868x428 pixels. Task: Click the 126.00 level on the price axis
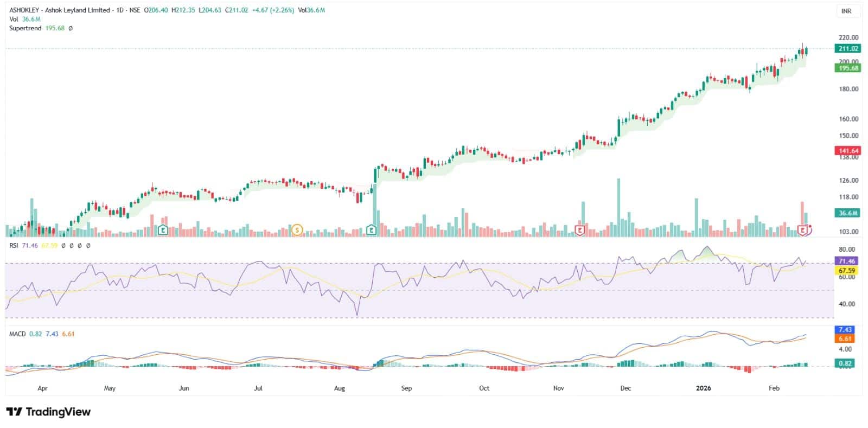coord(848,180)
